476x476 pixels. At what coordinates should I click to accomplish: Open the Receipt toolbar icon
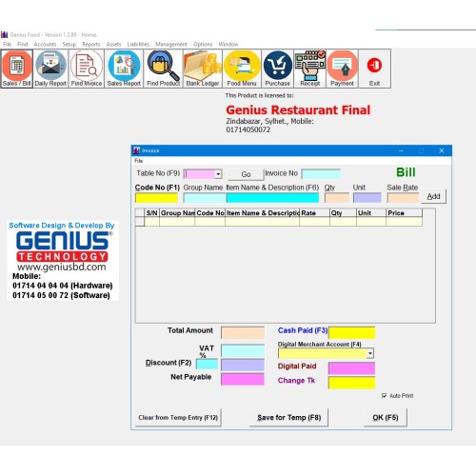(310, 69)
